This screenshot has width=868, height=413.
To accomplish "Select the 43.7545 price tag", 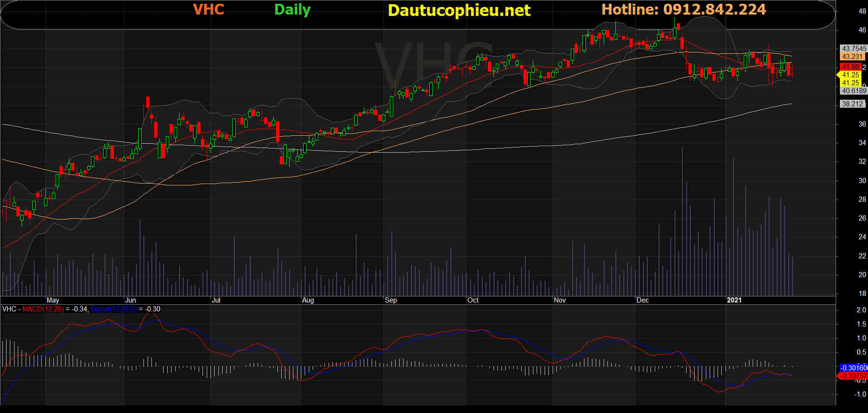I will 853,49.
